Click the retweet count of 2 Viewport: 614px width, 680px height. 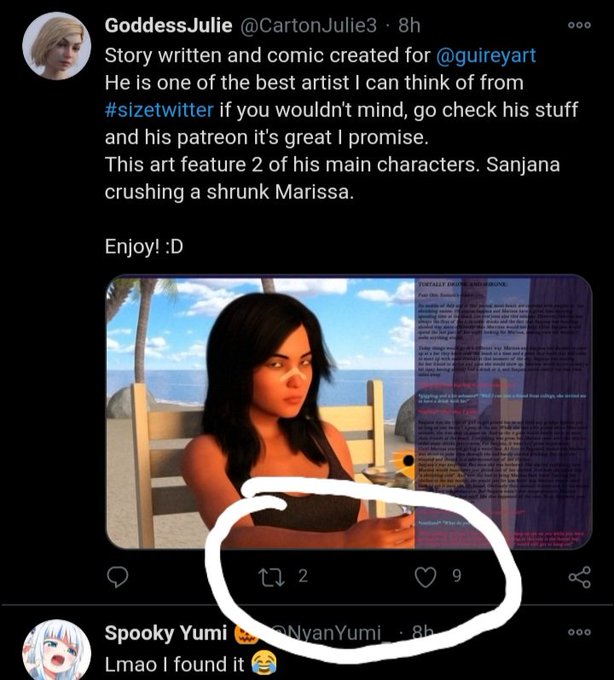(303, 576)
